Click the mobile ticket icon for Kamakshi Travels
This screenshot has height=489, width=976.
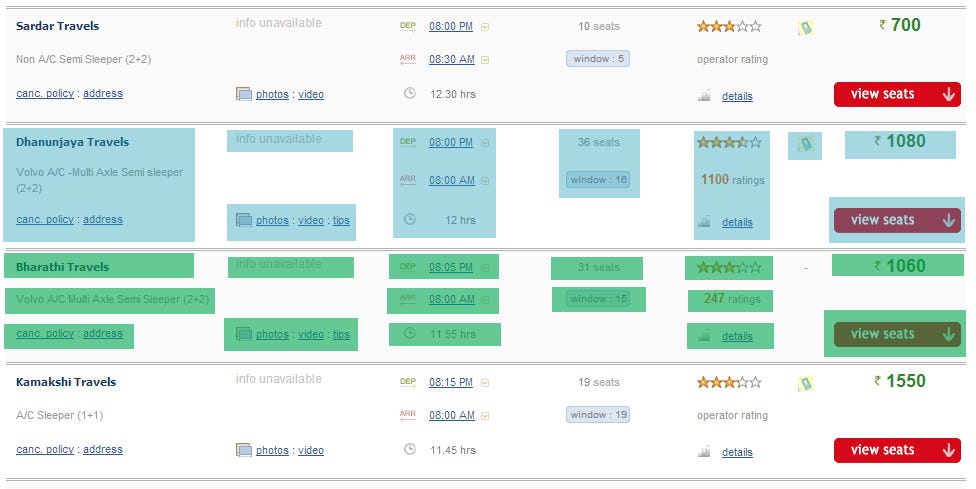pos(805,384)
